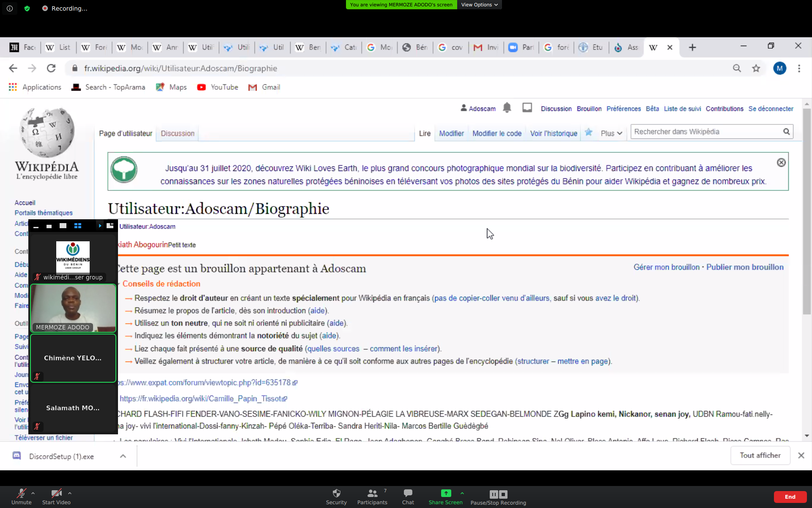Expand the Plus dropdown menu
The width and height of the screenshot is (812, 508).
pyautogui.click(x=612, y=133)
